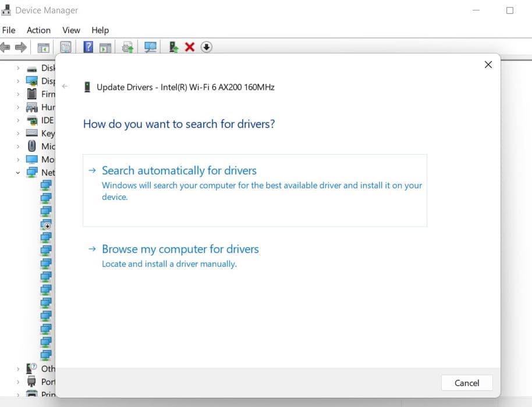This screenshot has height=407, width=532.
Task: Open the View menu
Action: coord(71,30)
